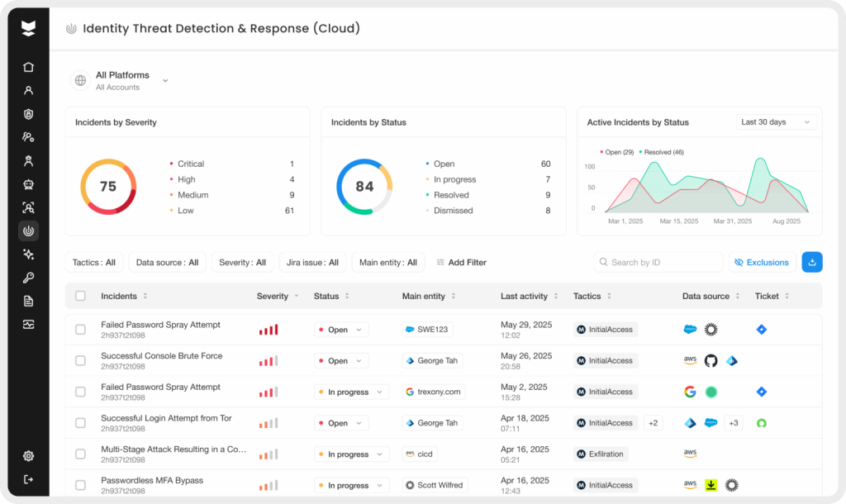The height and width of the screenshot is (504, 846).
Task: Expand the All Platforms account dropdown
Action: tap(165, 81)
